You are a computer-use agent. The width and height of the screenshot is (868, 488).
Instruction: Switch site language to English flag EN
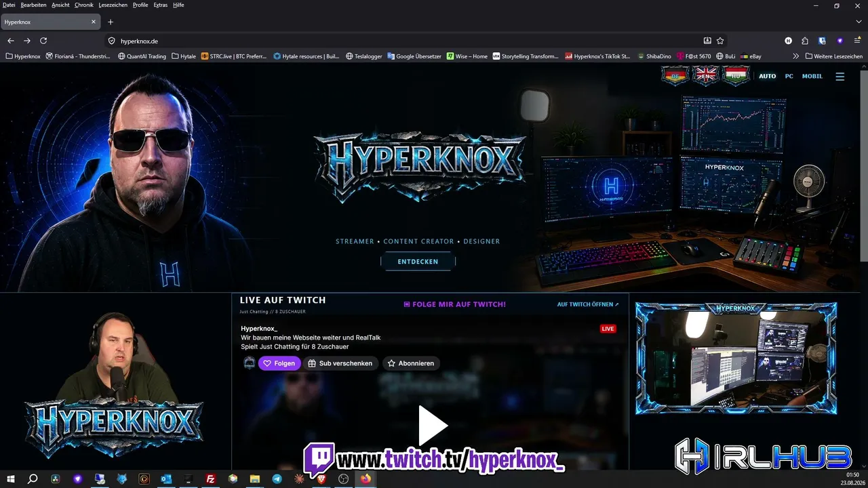705,76
